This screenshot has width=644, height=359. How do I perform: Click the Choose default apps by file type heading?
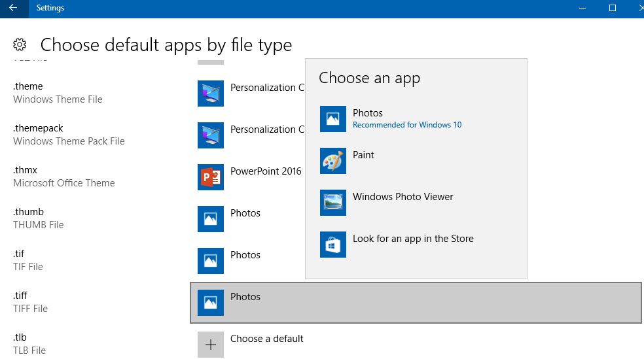pos(166,44)
